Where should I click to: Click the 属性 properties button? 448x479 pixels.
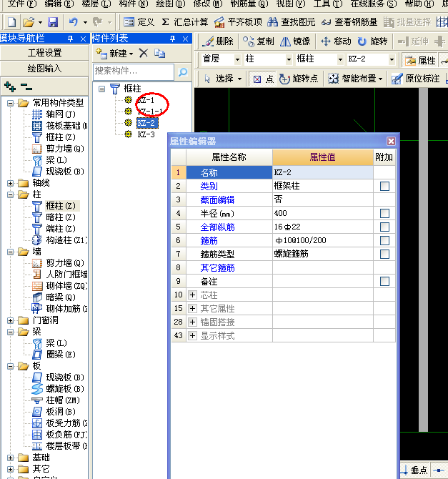420,61
